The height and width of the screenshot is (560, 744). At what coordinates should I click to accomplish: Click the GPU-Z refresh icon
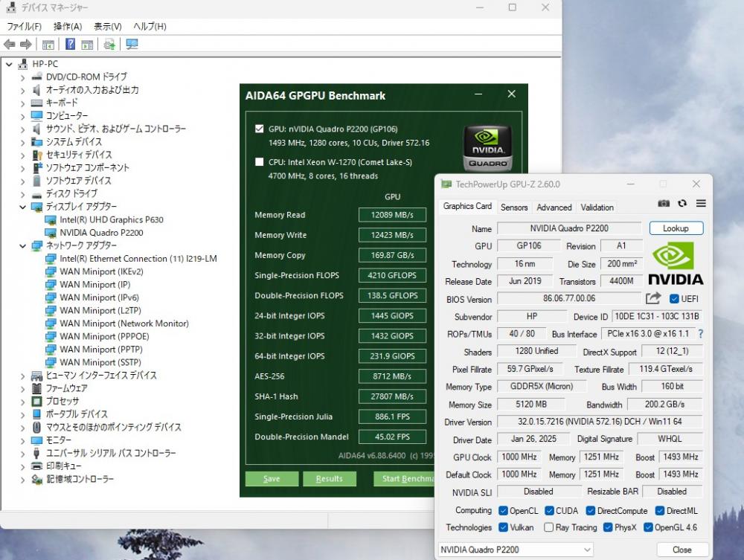coord(682,204)
